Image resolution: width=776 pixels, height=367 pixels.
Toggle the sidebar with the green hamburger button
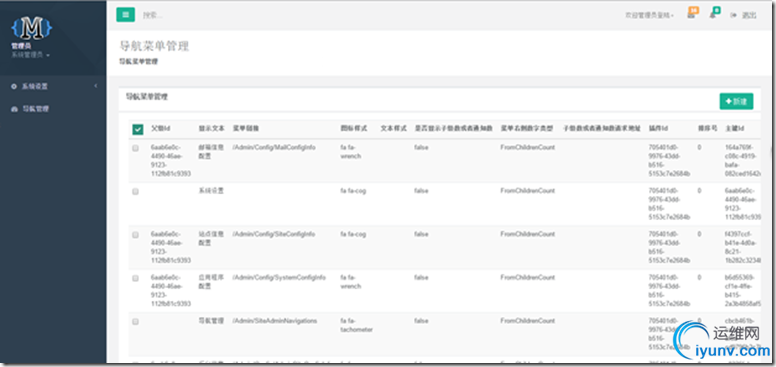coord(126,15)
